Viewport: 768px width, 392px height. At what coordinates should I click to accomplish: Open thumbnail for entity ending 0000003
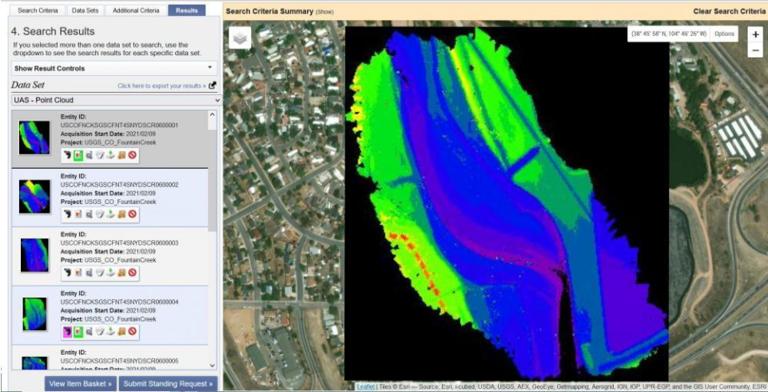click(34, 255)
